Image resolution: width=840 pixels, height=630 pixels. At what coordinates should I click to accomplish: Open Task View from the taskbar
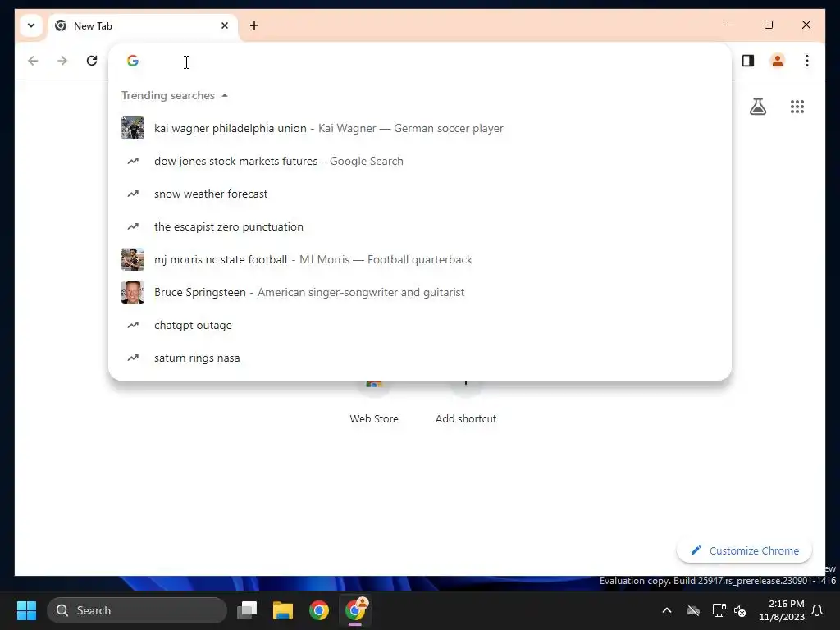248,610
